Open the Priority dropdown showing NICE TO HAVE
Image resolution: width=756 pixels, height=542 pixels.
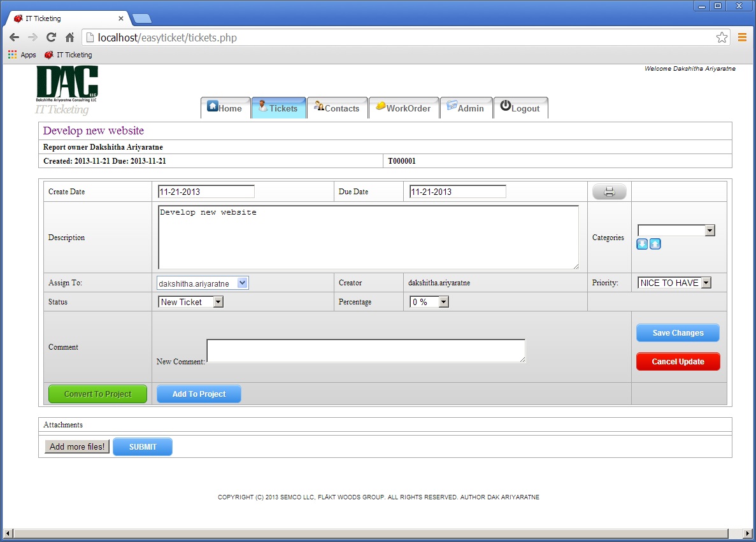click(x=674, y=283)
